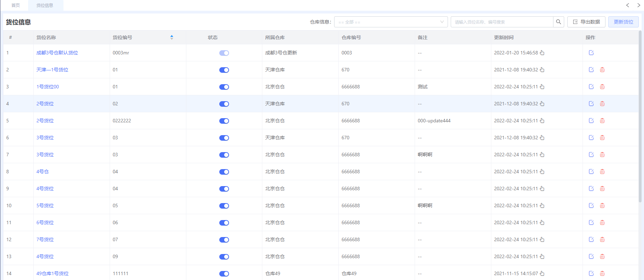The width and height of the screenshot is (644, 280).
Task: Click hand icon beside 2022-01-20 15:46:58
Action: pyautogui.click(x=542, y=53)
